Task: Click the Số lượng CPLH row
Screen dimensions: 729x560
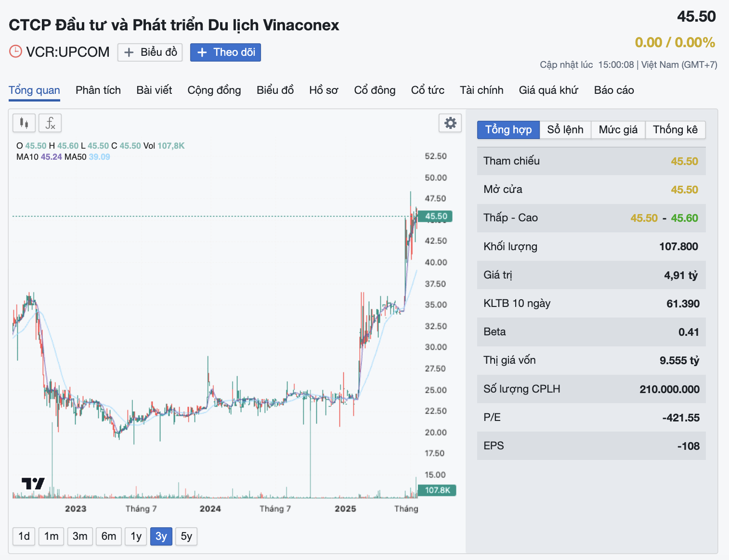Action: (x=591, y=389)
